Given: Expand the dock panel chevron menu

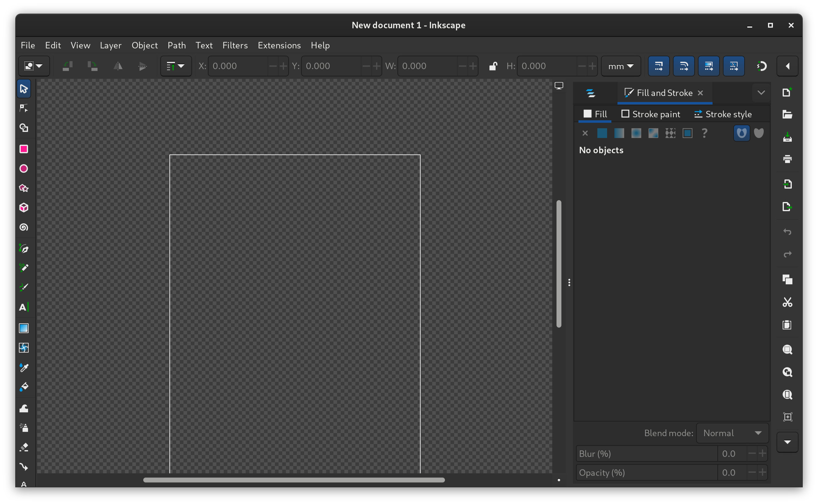Looking at the screenshot, I should click(761, 93).
